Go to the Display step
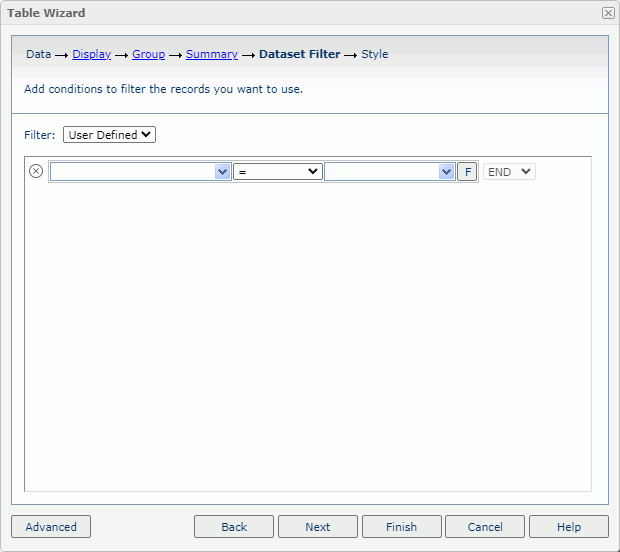The image size is (620, 552). 92,54
